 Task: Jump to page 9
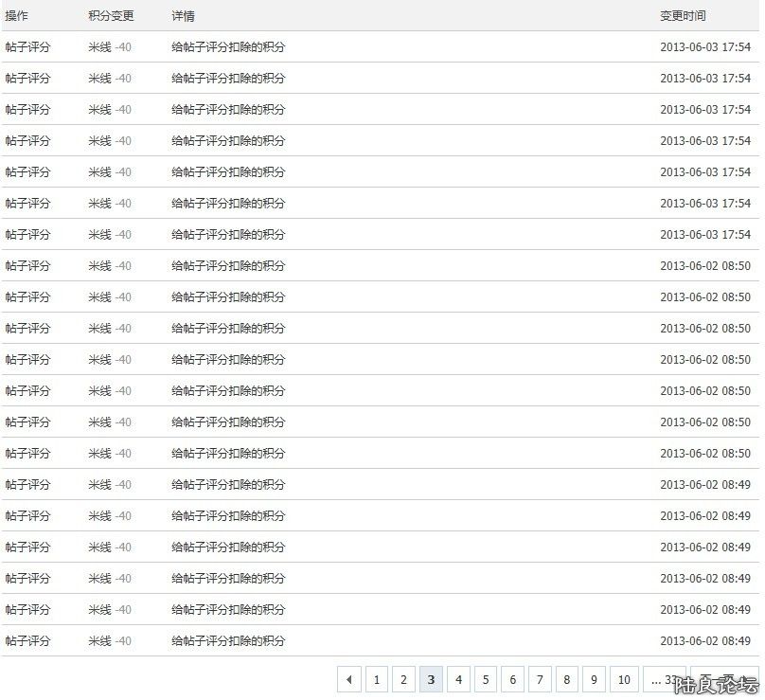tap(594, 679)
